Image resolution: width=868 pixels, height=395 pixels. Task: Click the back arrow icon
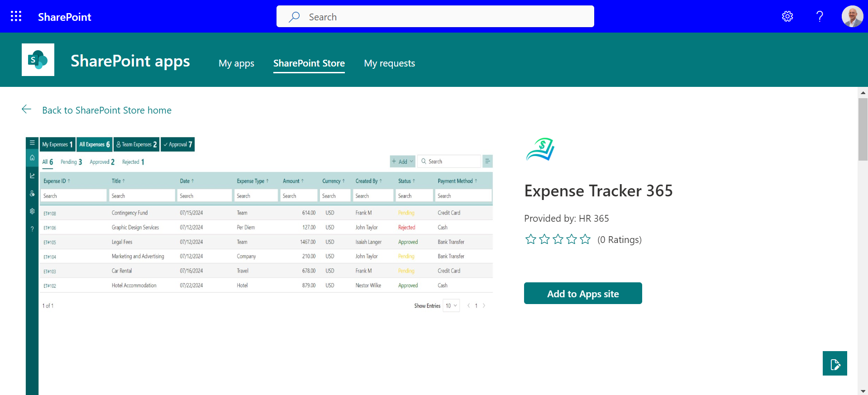click(26, 109)
